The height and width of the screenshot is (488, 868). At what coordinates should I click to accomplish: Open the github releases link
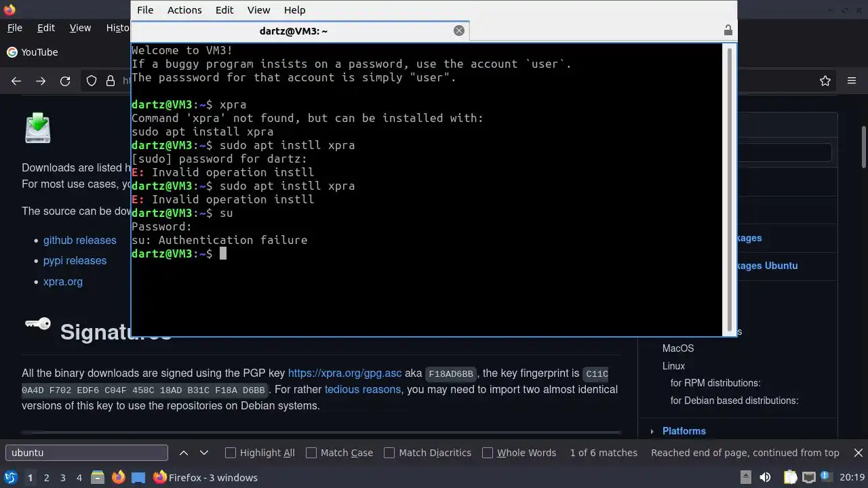[79, 240]
